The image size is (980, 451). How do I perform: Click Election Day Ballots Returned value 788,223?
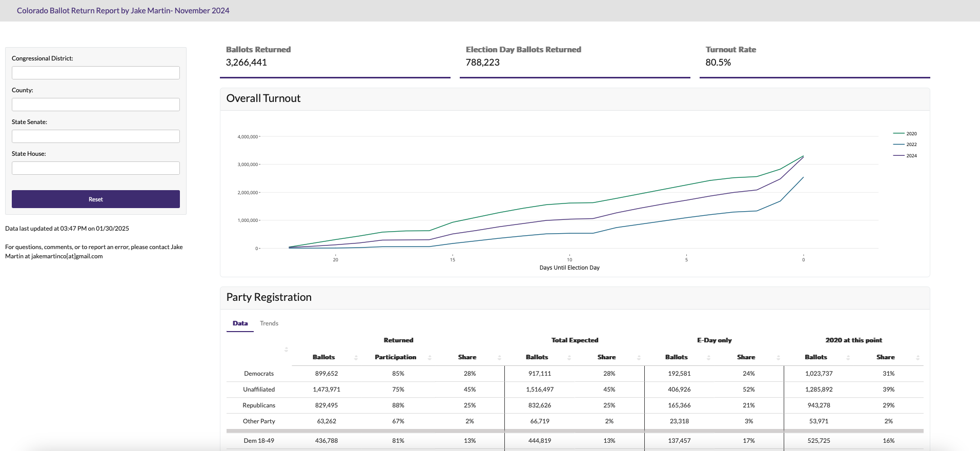[482, 63]
